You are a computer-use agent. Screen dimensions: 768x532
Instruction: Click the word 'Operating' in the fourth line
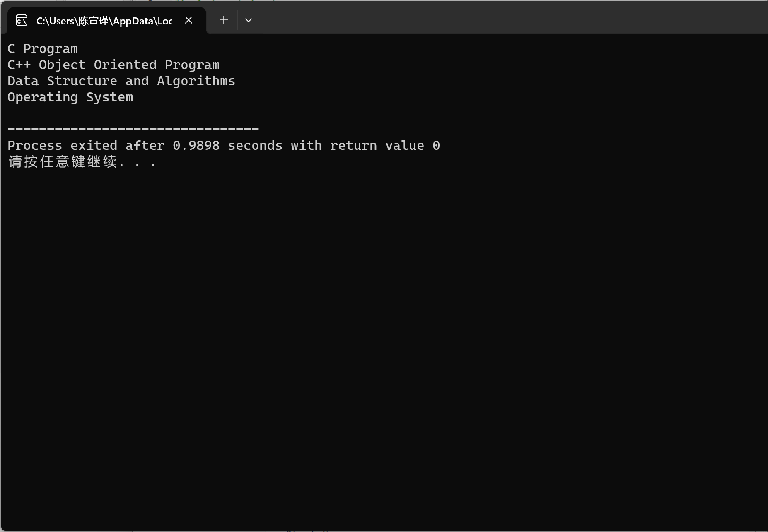(43, 97)
